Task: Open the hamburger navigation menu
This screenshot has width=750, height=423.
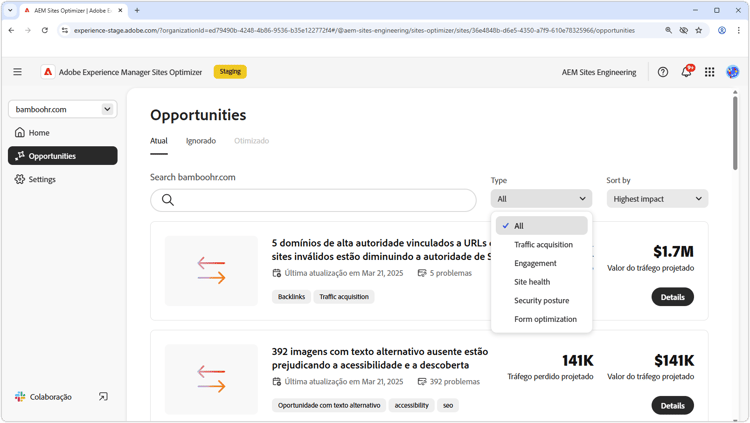Action: (x=18, y=72)
